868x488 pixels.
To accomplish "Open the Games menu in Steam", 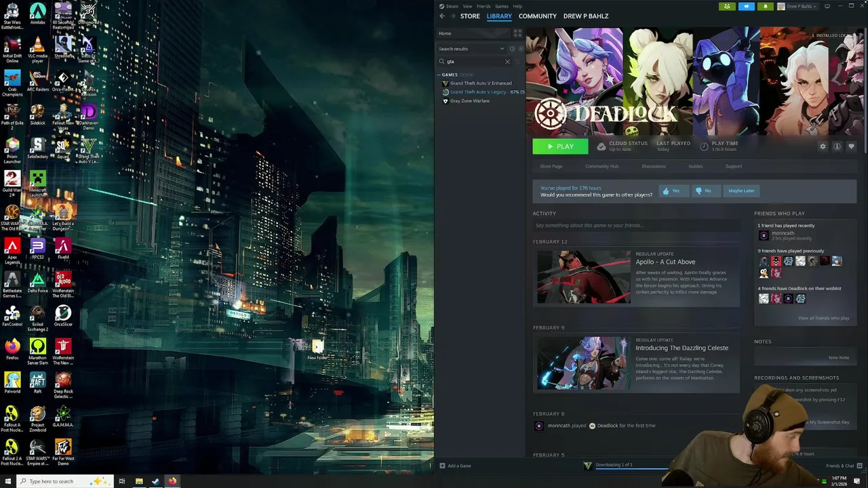I will (502, 6).
